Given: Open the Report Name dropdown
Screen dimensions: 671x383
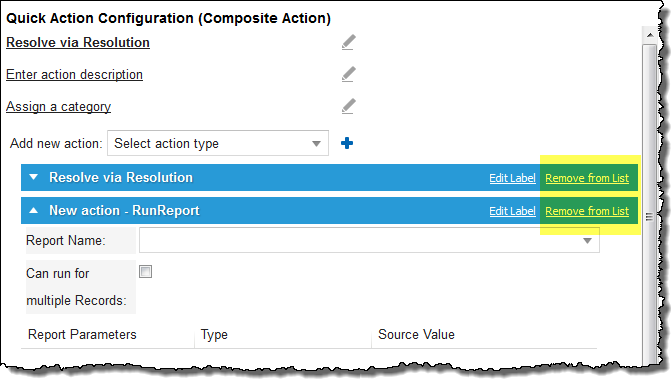Looking at the screenshot, I should click(369, 240).
